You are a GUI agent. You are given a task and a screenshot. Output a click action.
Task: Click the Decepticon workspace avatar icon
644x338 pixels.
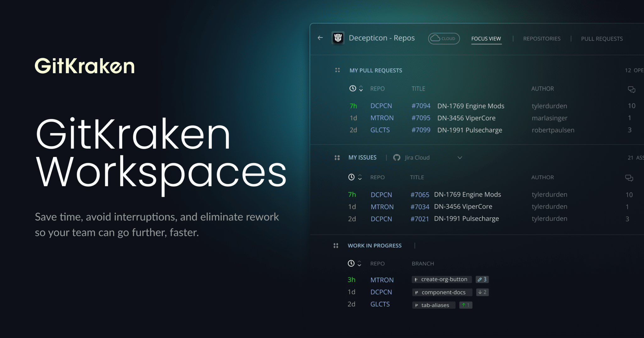338,38
